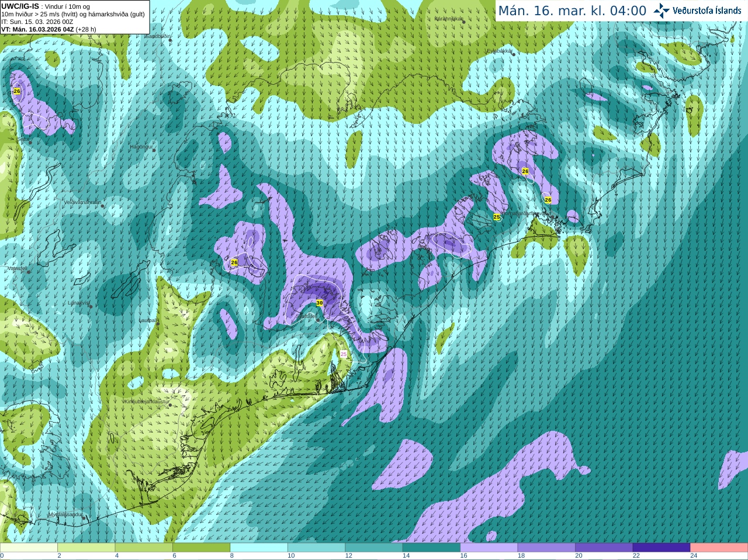748x560 pixels.
Task: Pick the 22–24 m/s dark indigo legend swatch
Action: 662,548
